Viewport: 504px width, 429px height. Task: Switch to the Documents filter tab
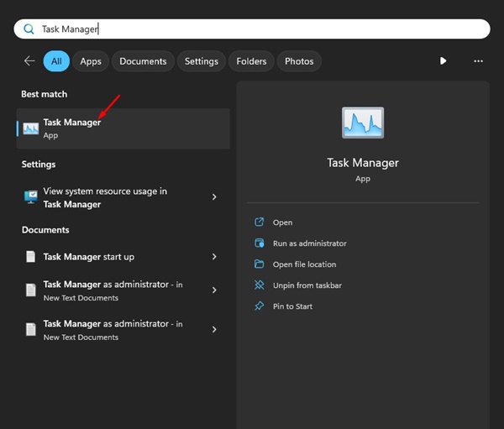[143, 61]
